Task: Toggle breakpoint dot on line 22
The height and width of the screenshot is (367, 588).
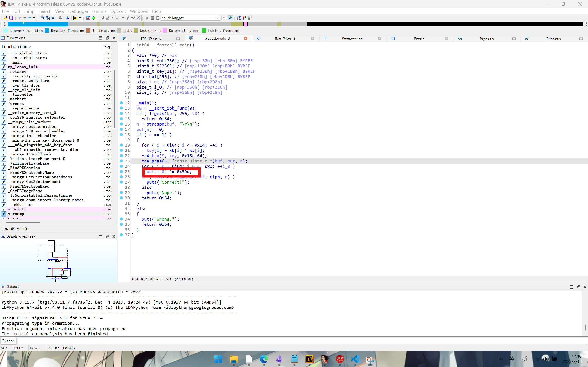Action: click(122, 156)
